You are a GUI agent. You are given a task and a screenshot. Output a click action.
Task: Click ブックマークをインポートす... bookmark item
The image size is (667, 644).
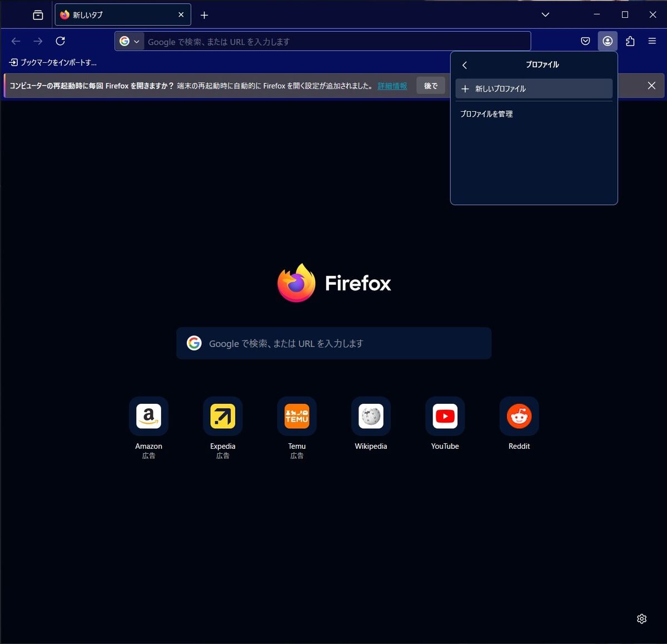pyautogui.click(x=53, y=62)
